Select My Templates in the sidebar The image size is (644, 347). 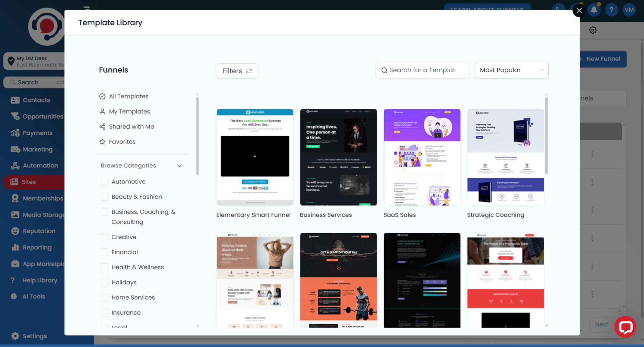(x=129, y=111)
